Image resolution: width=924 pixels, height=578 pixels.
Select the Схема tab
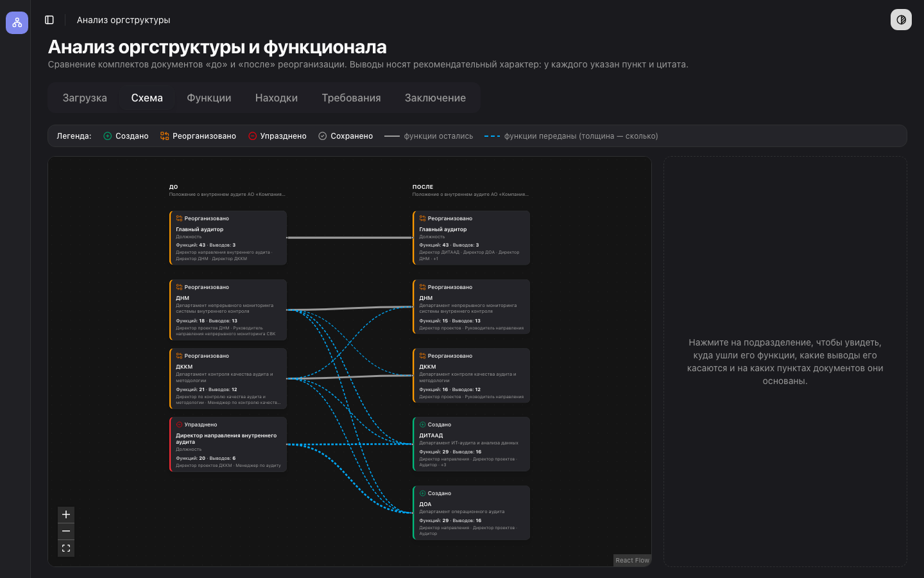[x=147, y=98]
